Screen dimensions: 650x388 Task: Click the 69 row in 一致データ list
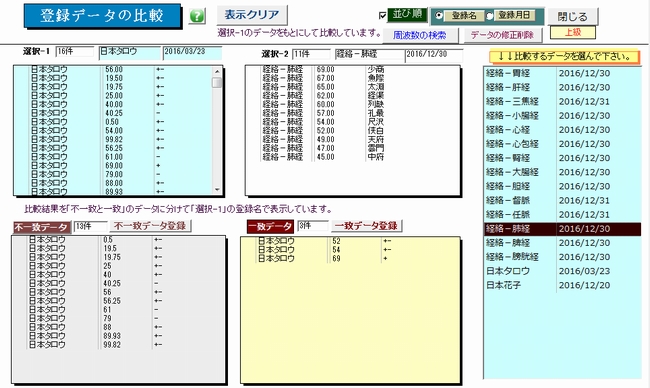click(x=350, y=258)
